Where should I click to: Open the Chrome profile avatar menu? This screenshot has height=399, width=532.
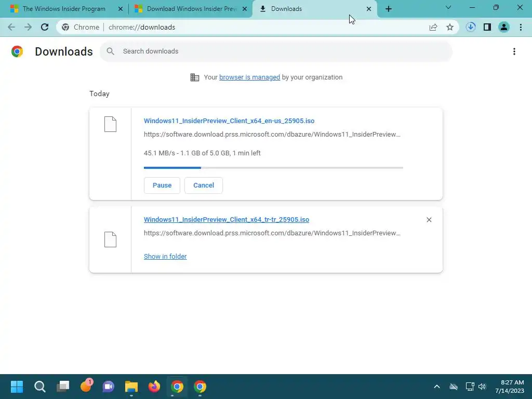(x=504, y=27)
